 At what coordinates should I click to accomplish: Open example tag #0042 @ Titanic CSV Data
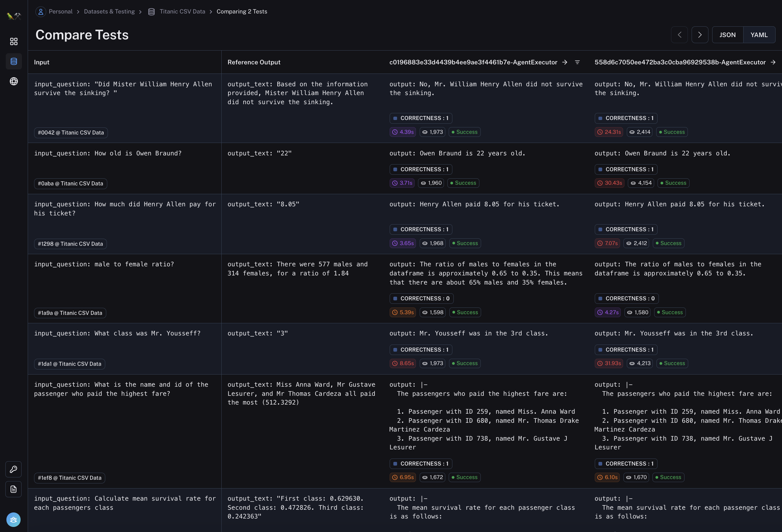point(71,133)
